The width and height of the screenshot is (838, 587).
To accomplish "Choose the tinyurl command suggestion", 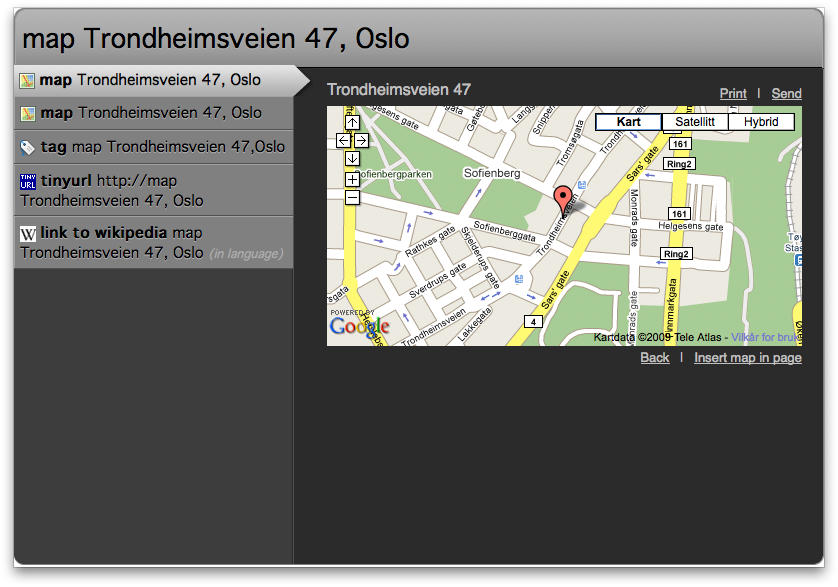I will coord(150,190).
